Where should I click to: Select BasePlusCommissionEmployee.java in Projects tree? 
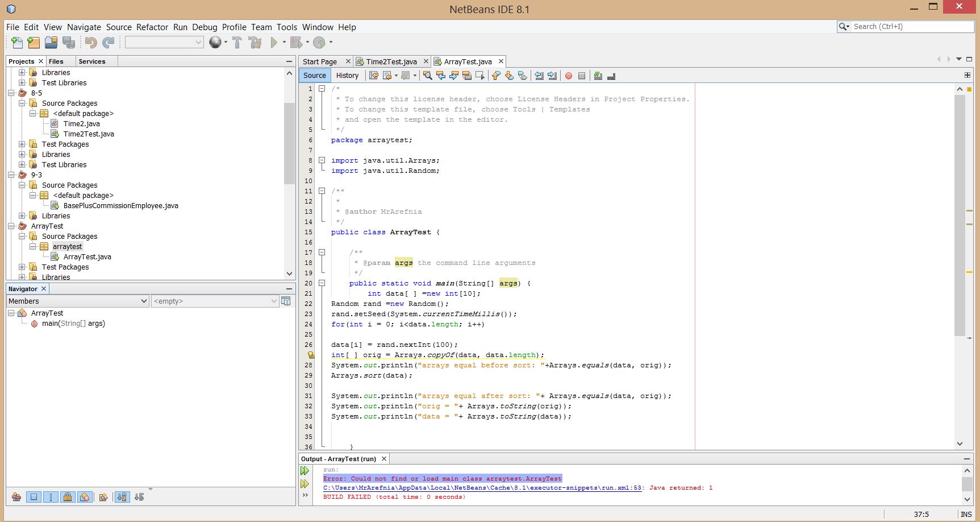pyautogui.click(x=121, y=206)
